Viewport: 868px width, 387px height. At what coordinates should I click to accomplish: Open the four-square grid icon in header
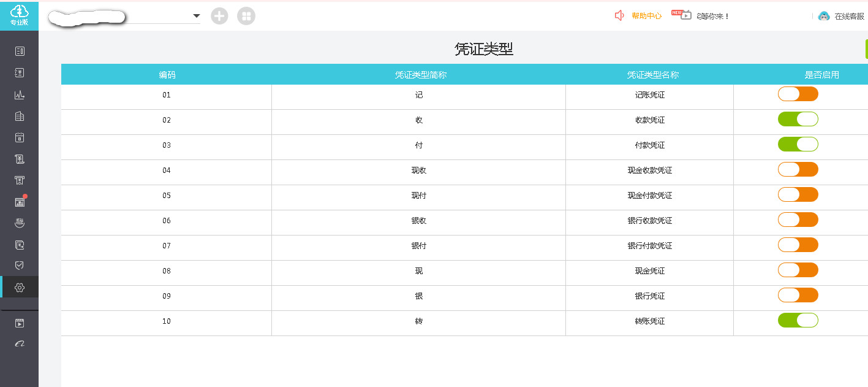246,16
